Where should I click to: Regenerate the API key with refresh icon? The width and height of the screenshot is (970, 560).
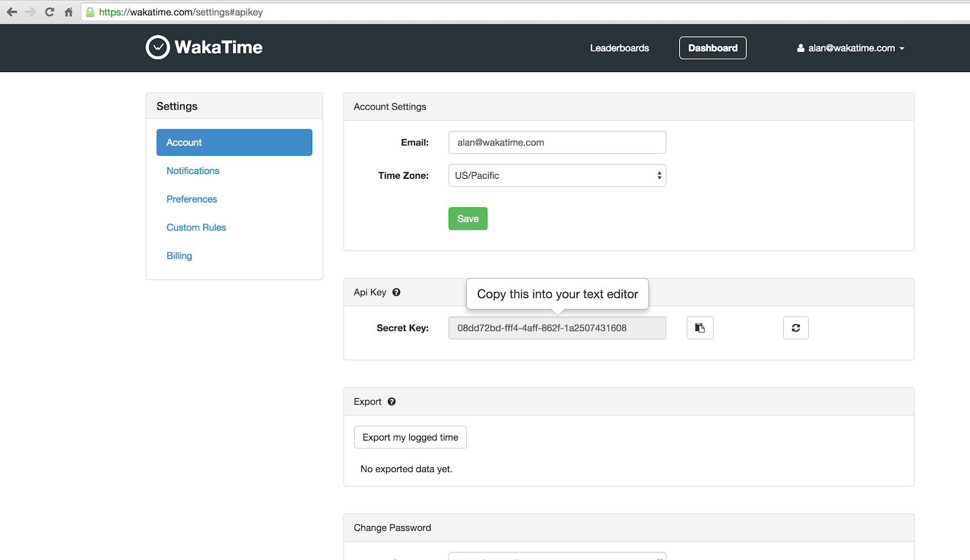pos(796,328)
